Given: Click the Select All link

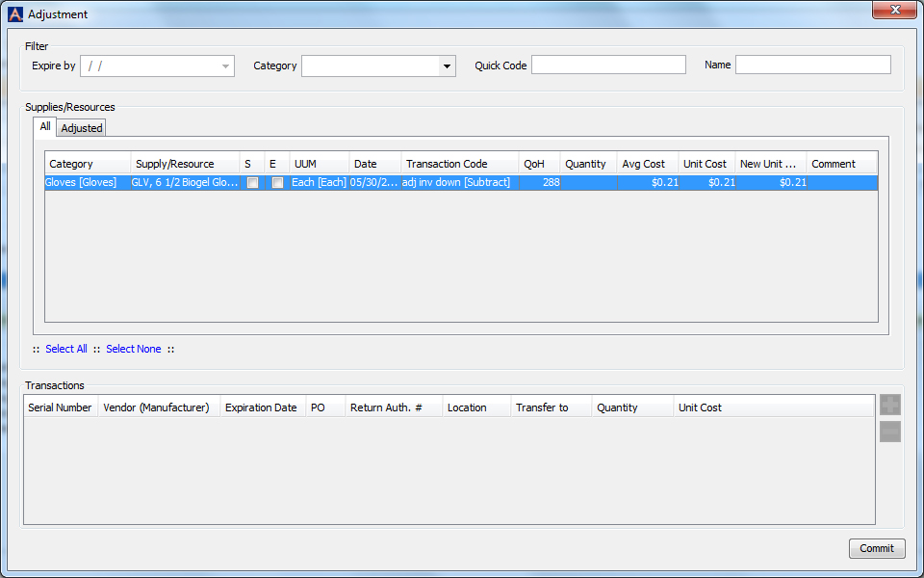Looking at the screenshot, I should pyautogui.click(x=66, y=349).
